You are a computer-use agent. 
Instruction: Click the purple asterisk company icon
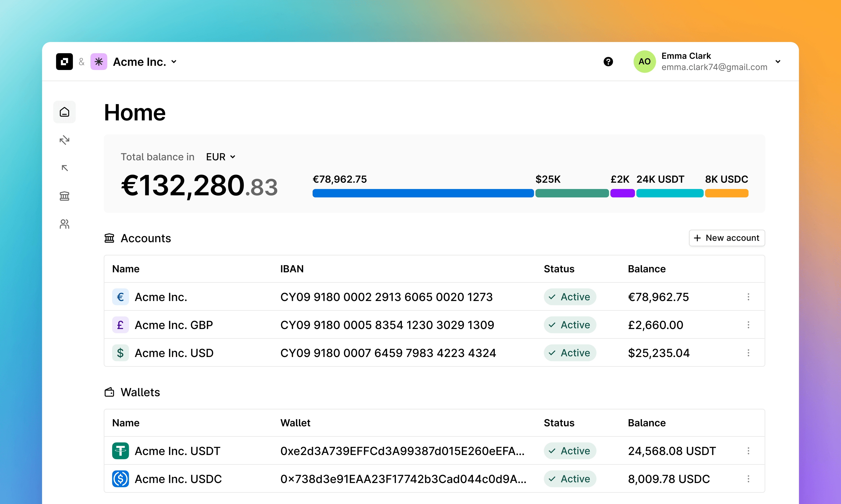coord(99,61)
